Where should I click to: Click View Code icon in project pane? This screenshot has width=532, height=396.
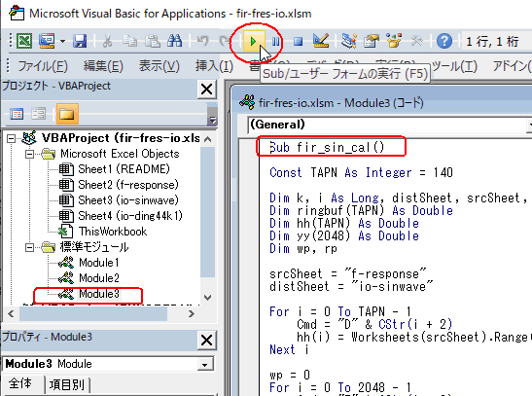17,114
